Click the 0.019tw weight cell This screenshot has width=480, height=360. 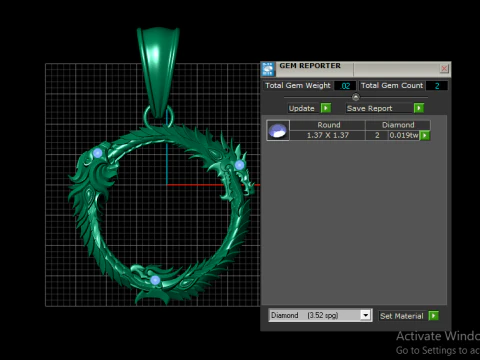[x=404, y=135]
